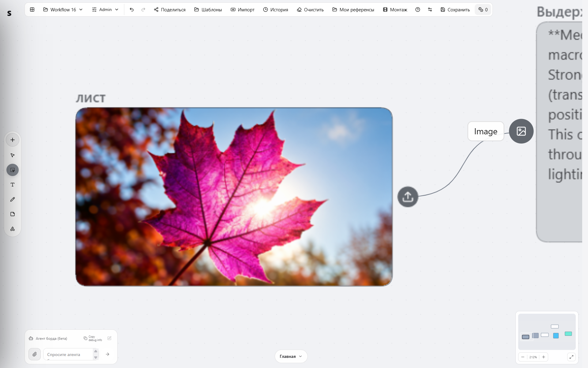Open Мои референсы folder
This screenshot has width=588, height=368.
tap(353, 10)
